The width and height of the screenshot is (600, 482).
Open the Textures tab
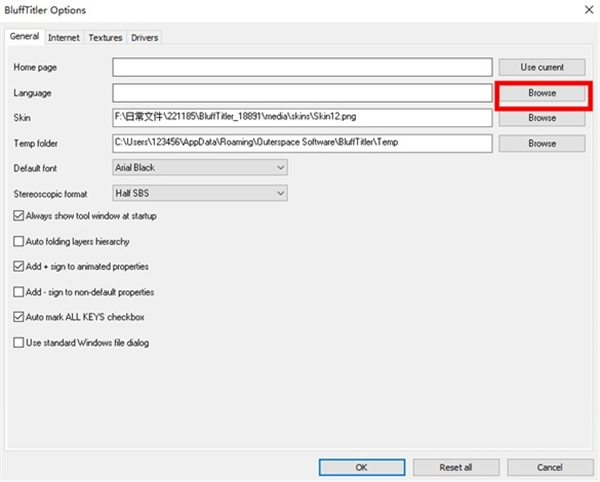[x=105, y=38]
